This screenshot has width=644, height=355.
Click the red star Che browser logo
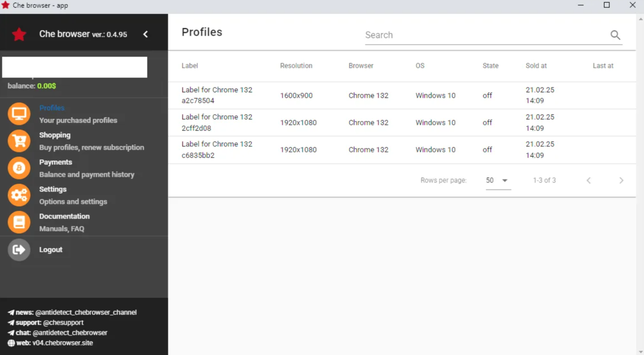coord(19,34)
